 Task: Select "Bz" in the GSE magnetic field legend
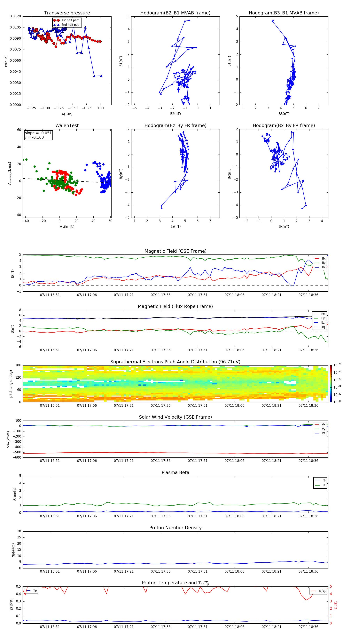pos(320,267)
